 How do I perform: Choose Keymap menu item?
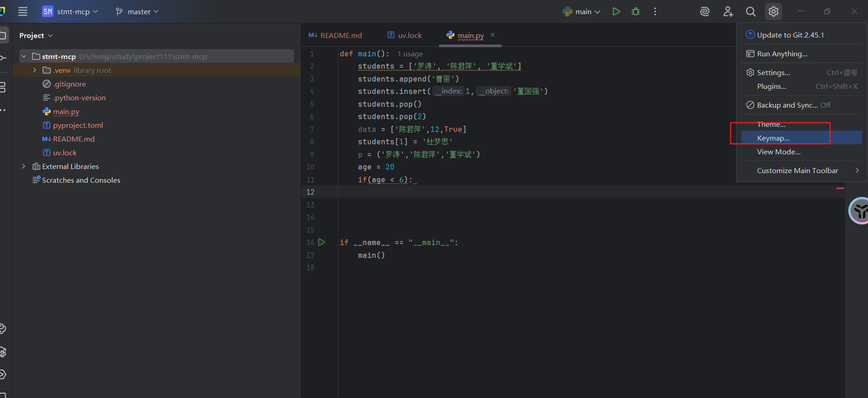801,138
